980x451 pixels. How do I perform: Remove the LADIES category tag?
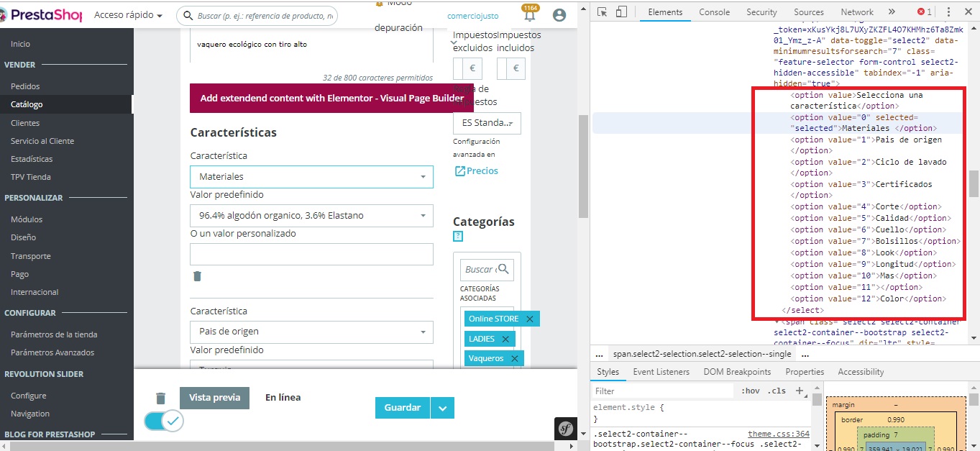point(505,339)
